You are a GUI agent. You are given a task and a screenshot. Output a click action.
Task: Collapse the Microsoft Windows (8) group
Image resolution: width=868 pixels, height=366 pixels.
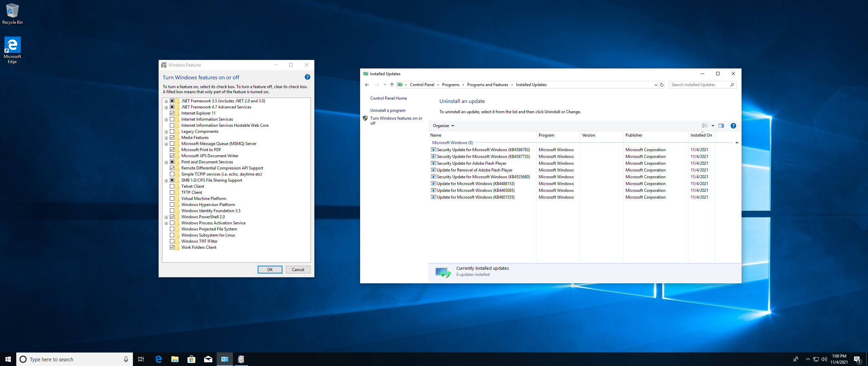[x=737, y=143]
